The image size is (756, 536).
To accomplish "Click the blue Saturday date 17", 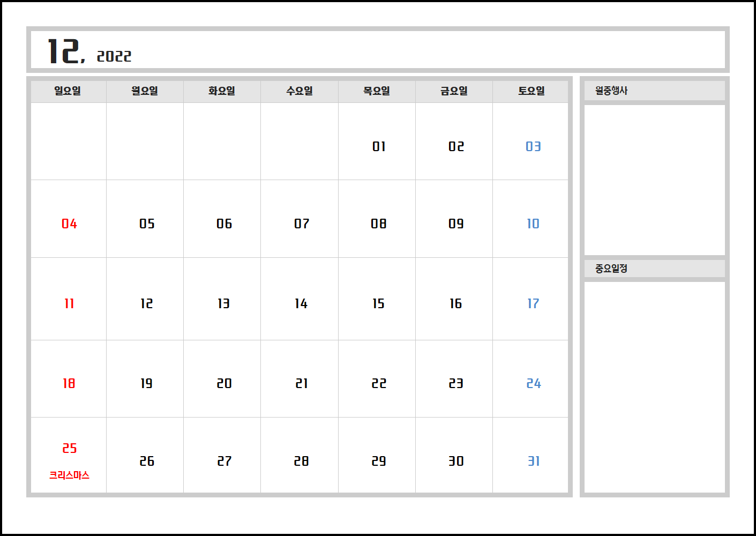I will point(533,303).
